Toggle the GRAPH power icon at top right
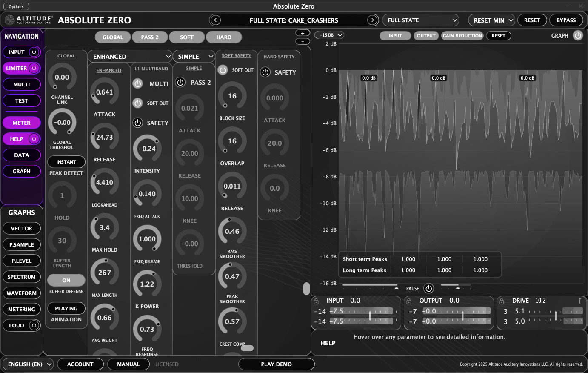588x373 pixels. coord(578,36)
